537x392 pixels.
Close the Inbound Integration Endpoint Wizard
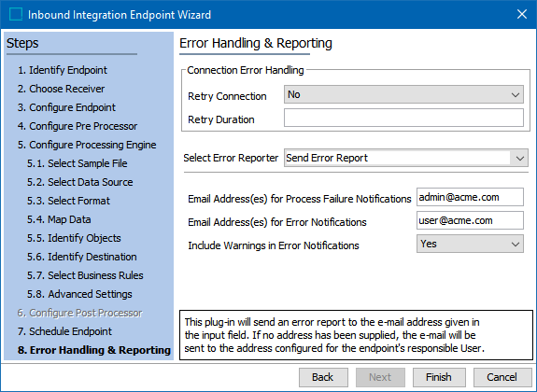(521, 14)
